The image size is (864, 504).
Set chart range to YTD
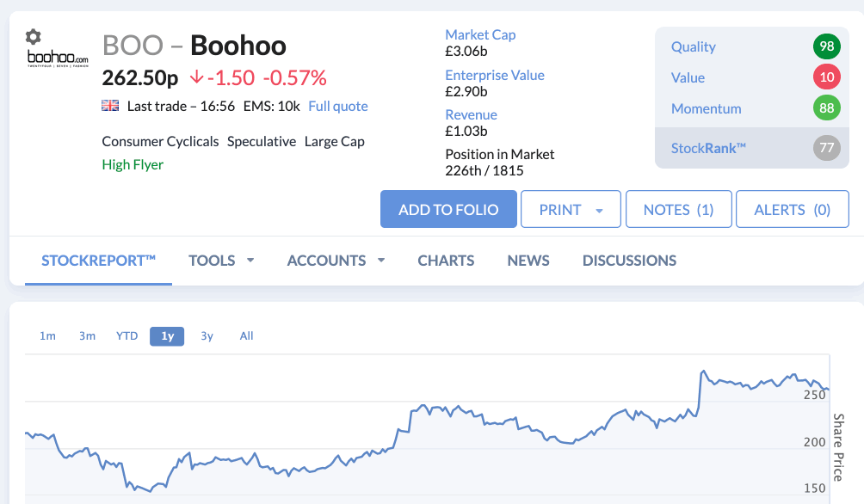pos(127,336)
